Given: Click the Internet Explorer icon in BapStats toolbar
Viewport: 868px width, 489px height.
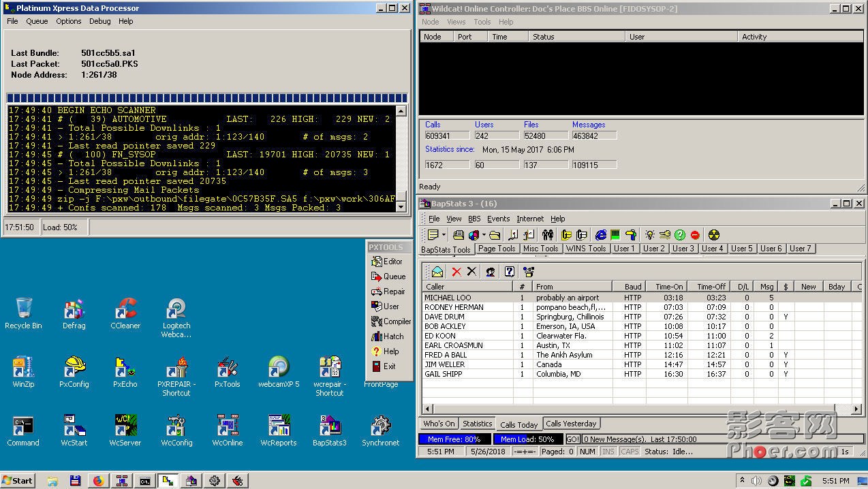Looking at the screenshot, I should [x=600, y=235].
